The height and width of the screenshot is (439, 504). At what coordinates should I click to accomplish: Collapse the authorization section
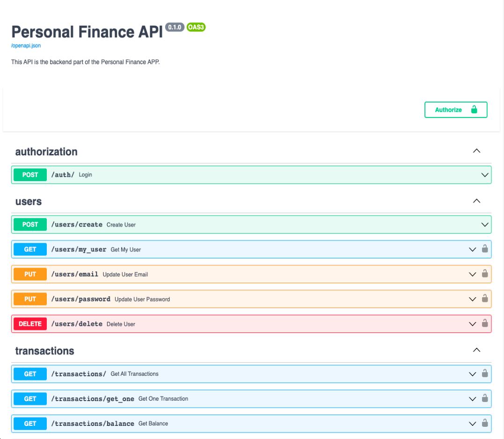click(476, 151)
